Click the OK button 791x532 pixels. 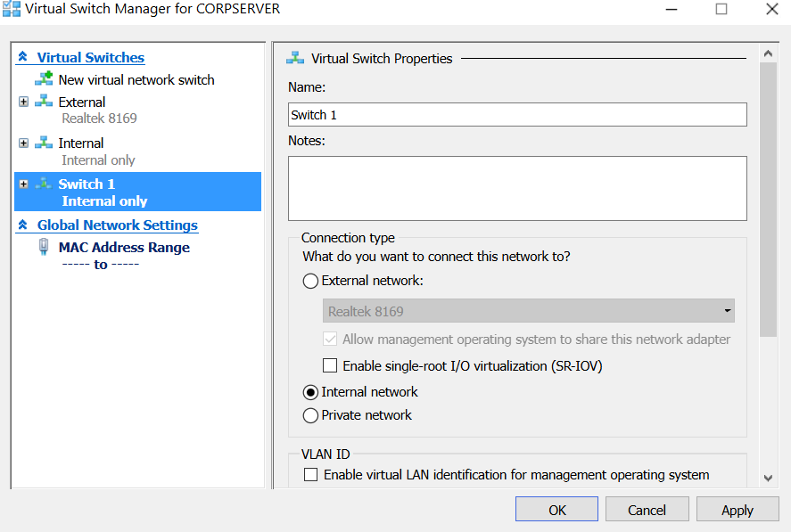pos(556,510)
